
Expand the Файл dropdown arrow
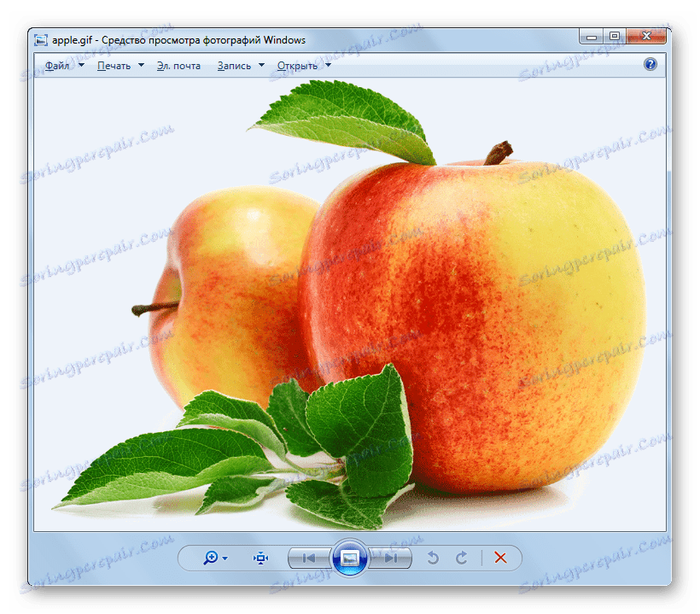(x=82, y=65)
